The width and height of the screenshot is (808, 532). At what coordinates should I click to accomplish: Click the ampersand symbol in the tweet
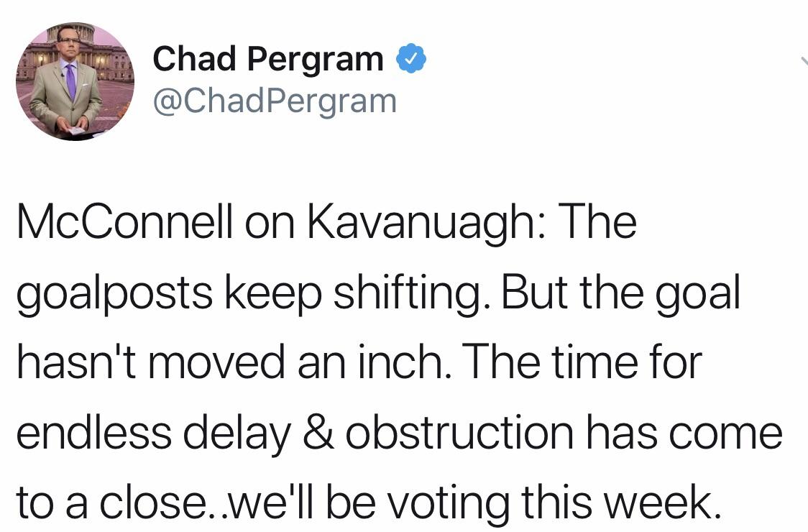coord(318,432)
